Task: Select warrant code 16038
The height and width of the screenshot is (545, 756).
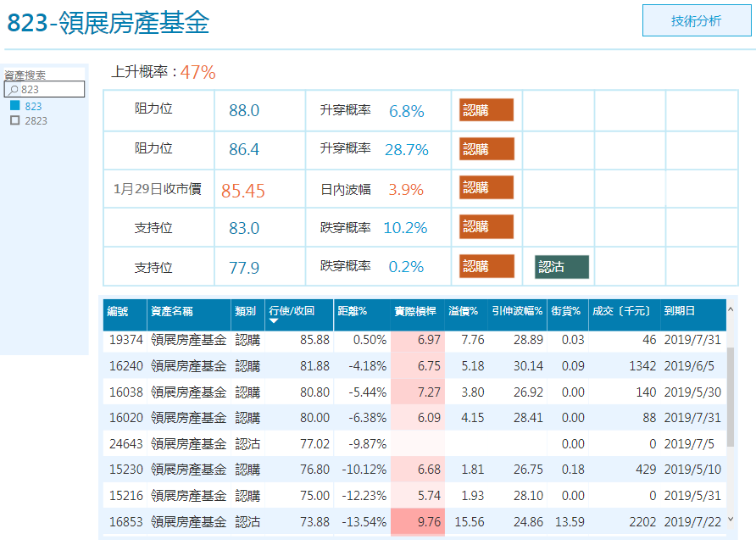Action: pyautogui.click(x=125, y=392)
